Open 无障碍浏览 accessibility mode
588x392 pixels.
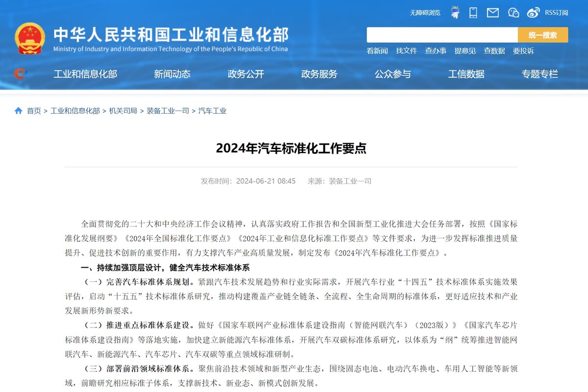pos(425,13)
